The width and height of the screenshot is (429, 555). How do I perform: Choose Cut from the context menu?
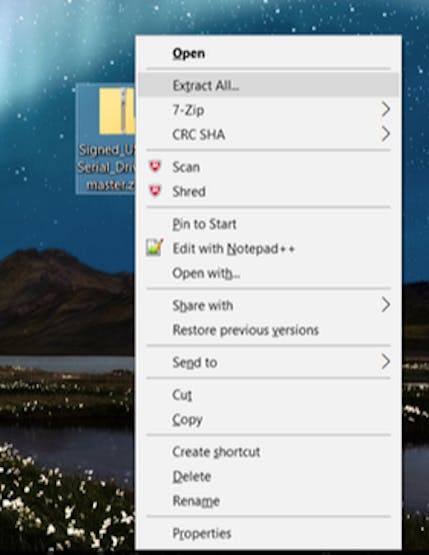pos(269,395)
